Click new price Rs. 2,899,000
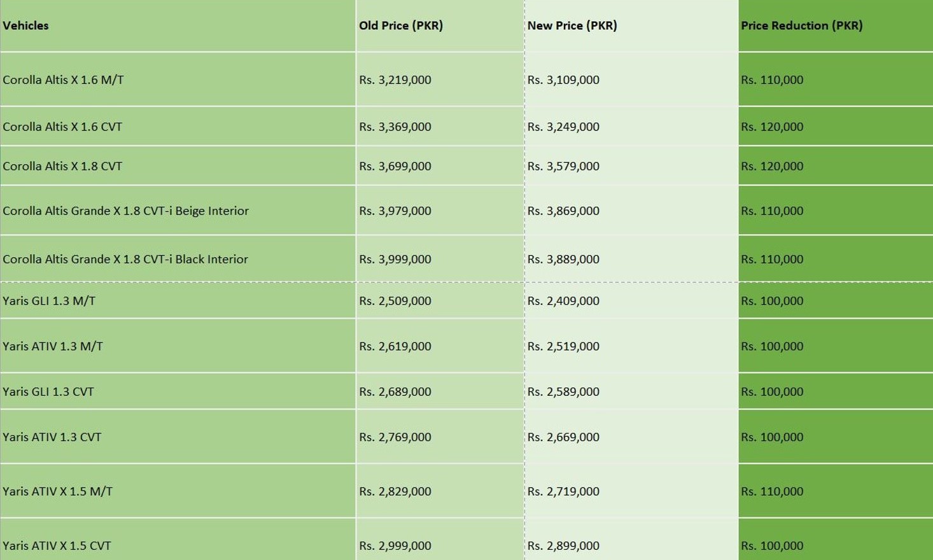933x560 pixels. [x=631, y=540]
